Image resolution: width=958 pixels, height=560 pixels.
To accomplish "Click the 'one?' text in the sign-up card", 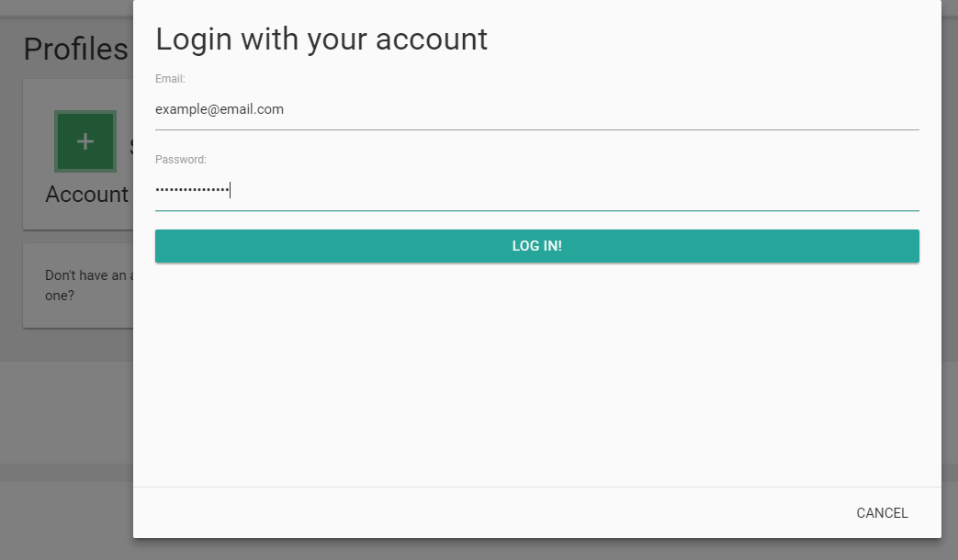I will [x=60, y=296].
